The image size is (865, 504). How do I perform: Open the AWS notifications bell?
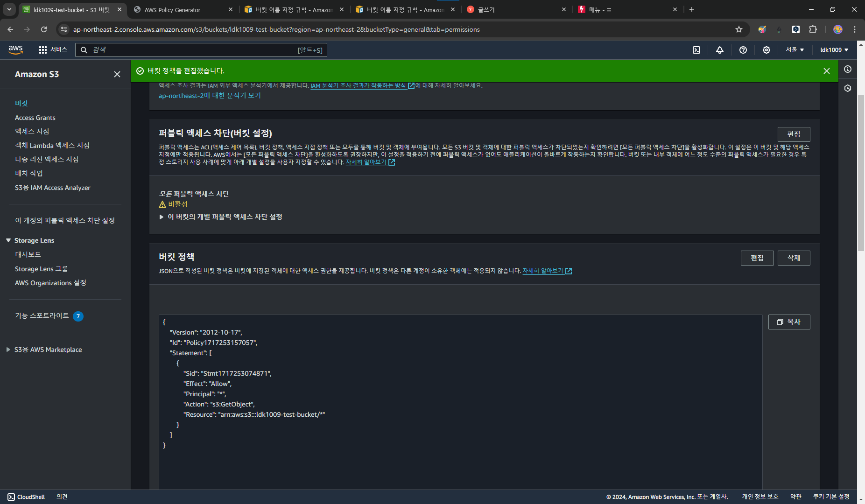tap(720, 50)
